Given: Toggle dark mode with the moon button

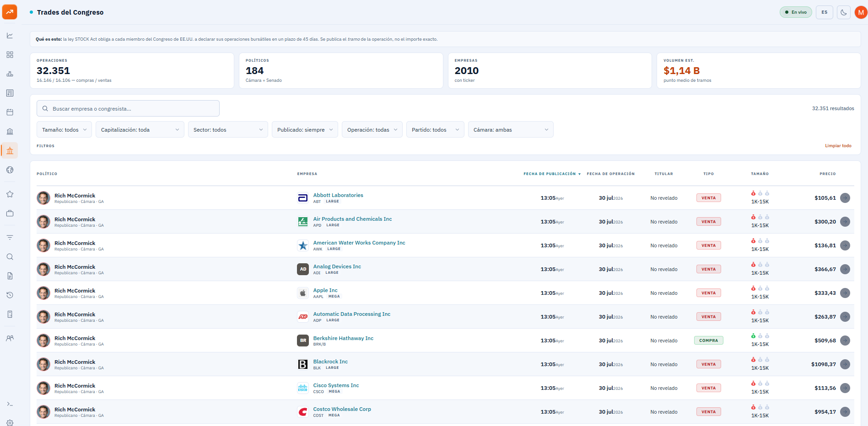Looking at the screenshot, I should pos(843,12).
